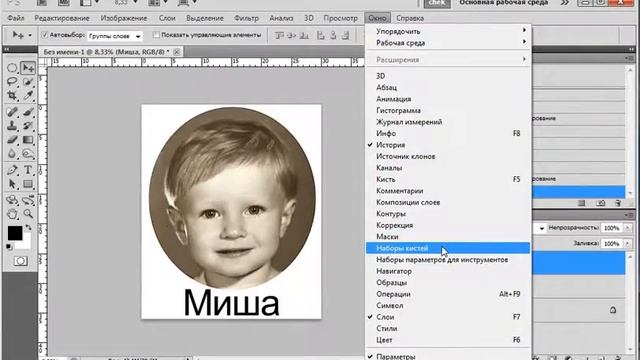Open the tool preset picker arrow

[30, 36]
